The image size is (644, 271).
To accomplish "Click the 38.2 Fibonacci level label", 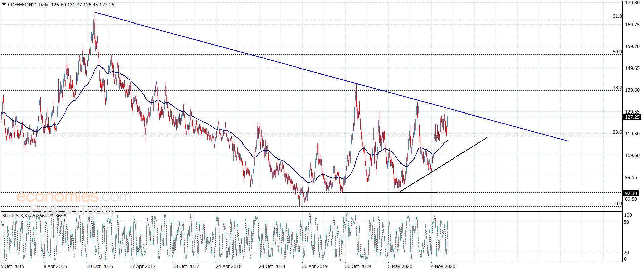I will (x=617, y=88).
